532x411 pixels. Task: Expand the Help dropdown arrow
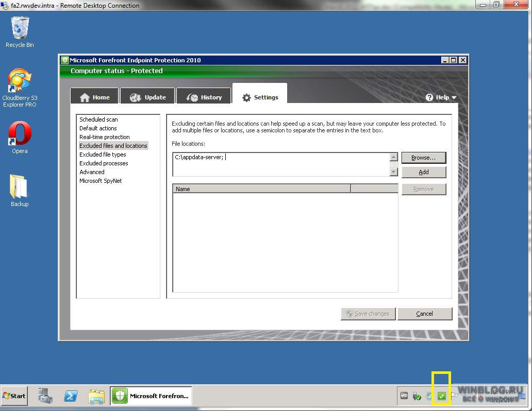[x=454, y=98]
